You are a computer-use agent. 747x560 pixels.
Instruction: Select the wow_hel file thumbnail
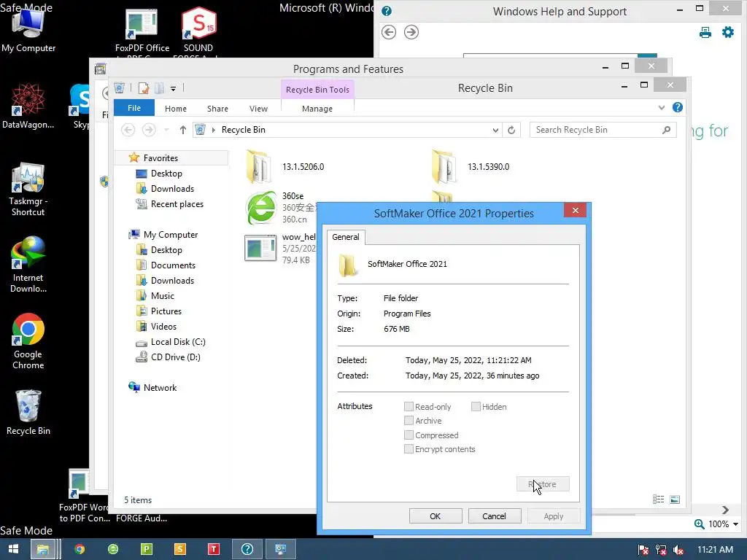point(260,248)
